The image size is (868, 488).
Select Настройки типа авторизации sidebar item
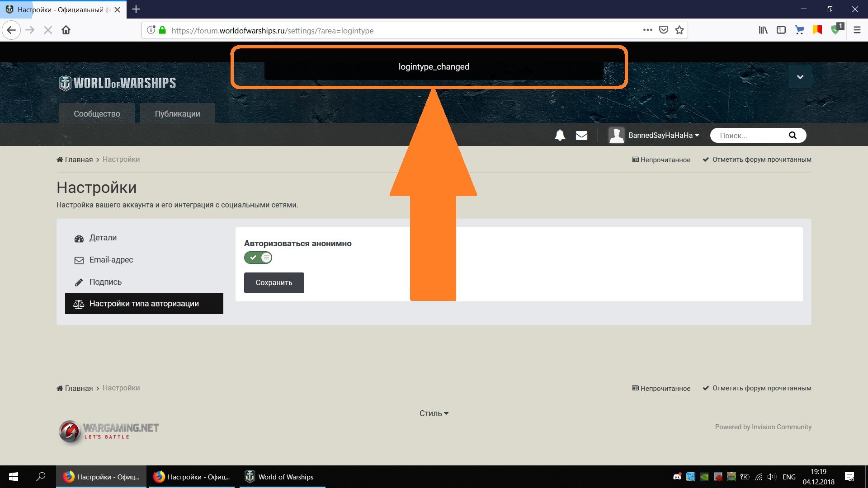pos(144,304)
